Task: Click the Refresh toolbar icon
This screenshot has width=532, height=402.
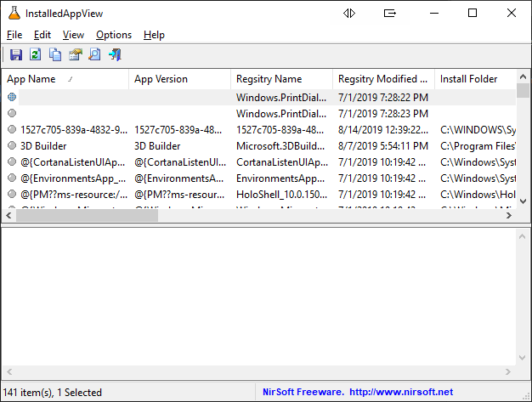Action: coord(36,54)
